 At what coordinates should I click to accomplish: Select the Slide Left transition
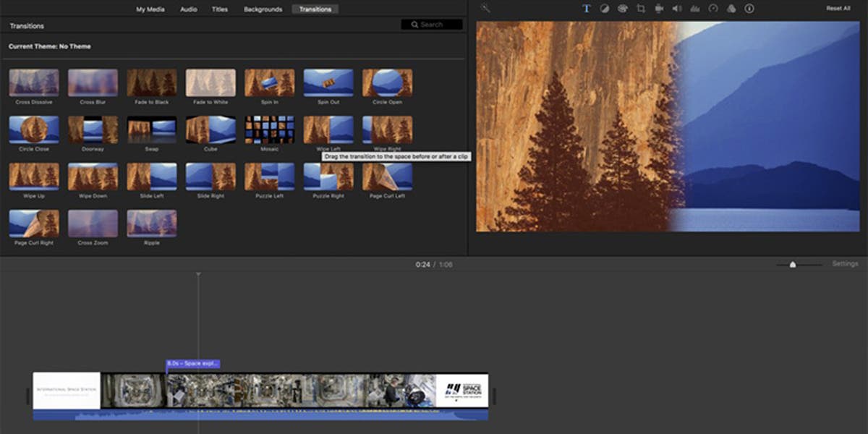click(x=152, y=181)
